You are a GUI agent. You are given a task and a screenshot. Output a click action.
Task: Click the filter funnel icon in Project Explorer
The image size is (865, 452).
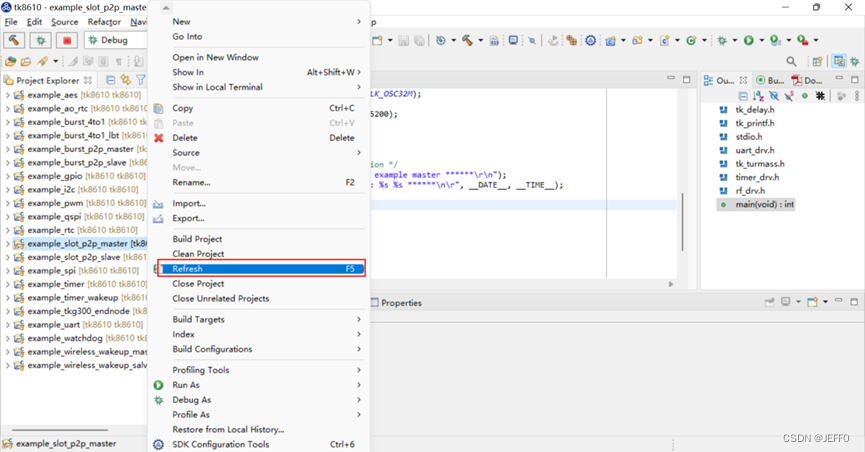(141, 80)
